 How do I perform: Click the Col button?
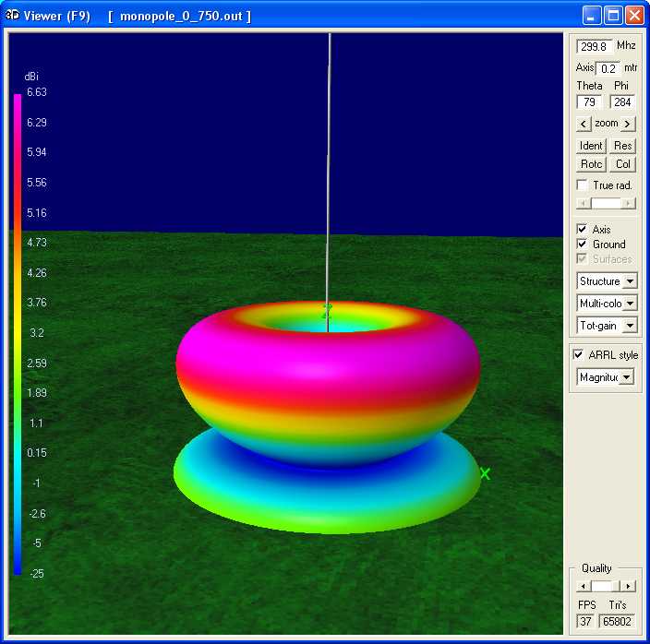[623, 164]
